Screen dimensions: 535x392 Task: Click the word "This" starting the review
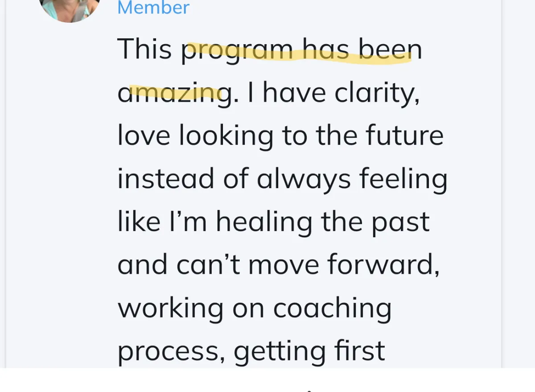pyautogui.click(x=144, y=49)
